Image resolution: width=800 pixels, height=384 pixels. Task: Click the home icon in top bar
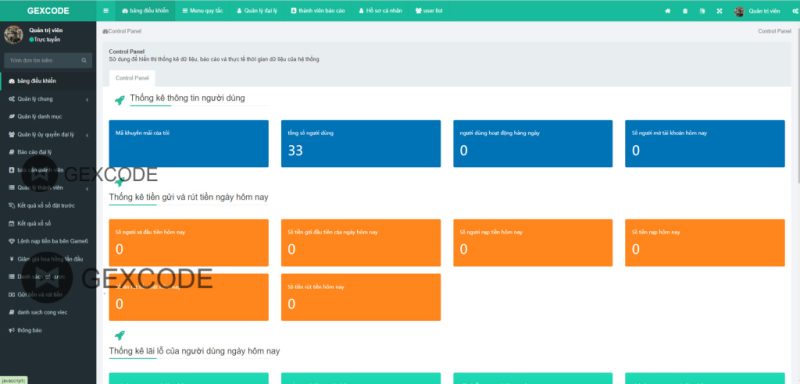667,11
